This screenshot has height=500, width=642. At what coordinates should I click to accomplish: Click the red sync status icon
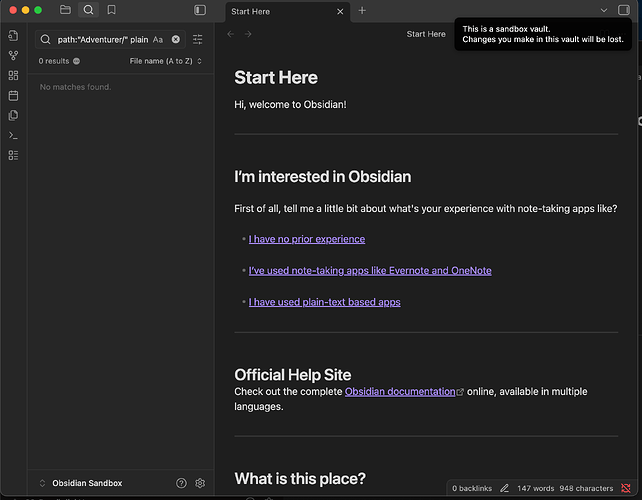pos(626,488)
